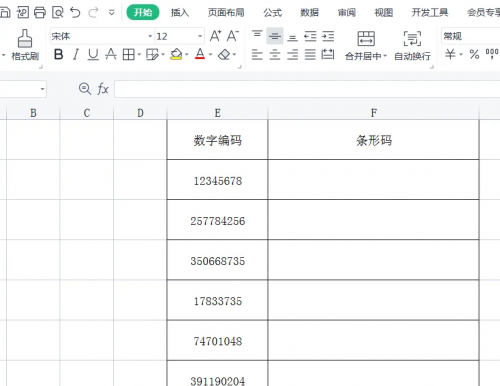
Task: Expand the 合并居中 dropdown arrow
Action: click(385, 56)
